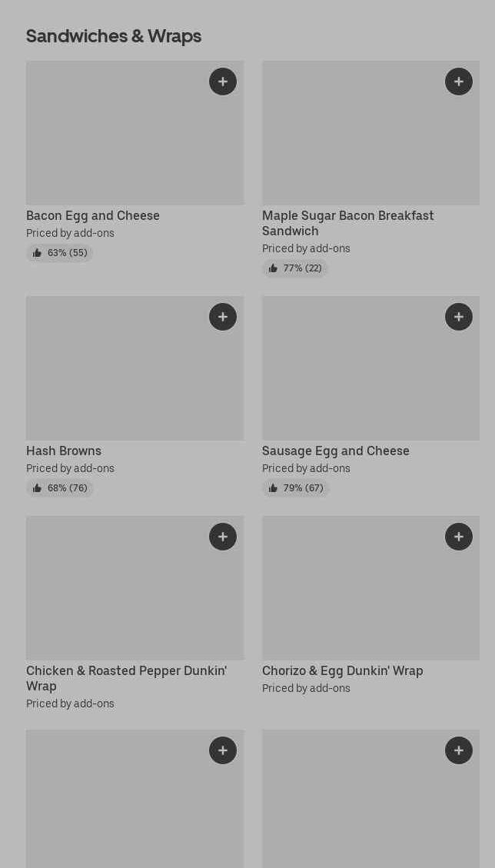Open Chorizo & Egg Dunkin' Wrap title
495x868 pixels.
tap(342, 671)
